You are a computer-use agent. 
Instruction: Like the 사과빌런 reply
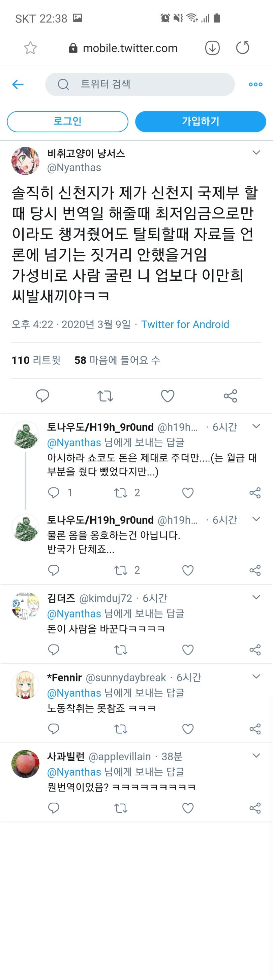click(x=188, y=808)
